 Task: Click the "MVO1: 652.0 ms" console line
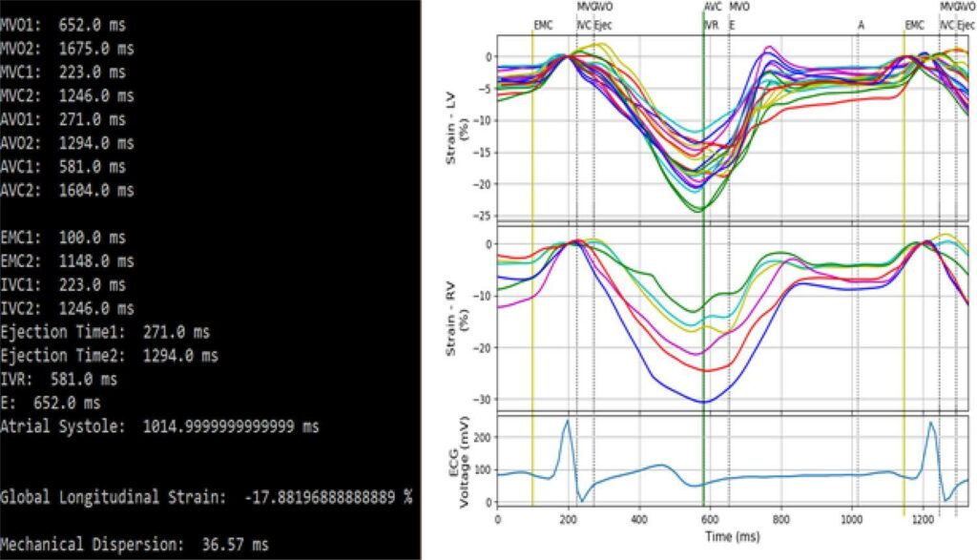(62, 26)
